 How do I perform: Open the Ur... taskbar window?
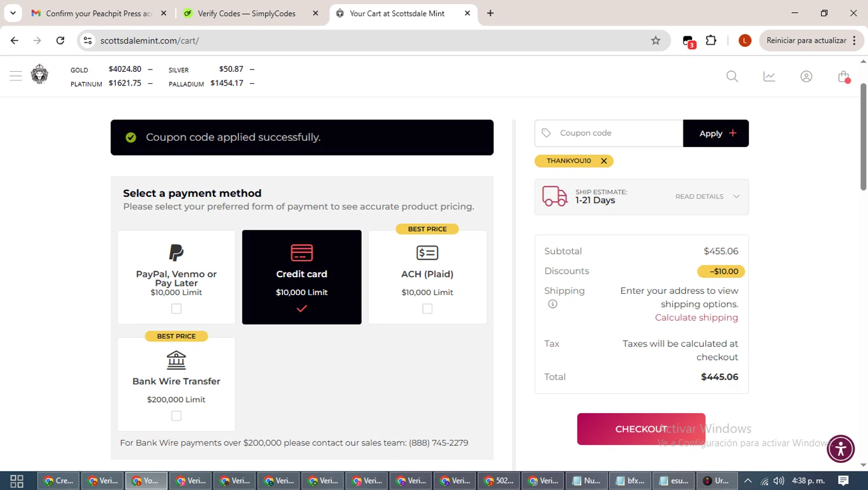(x=718, y=481)
